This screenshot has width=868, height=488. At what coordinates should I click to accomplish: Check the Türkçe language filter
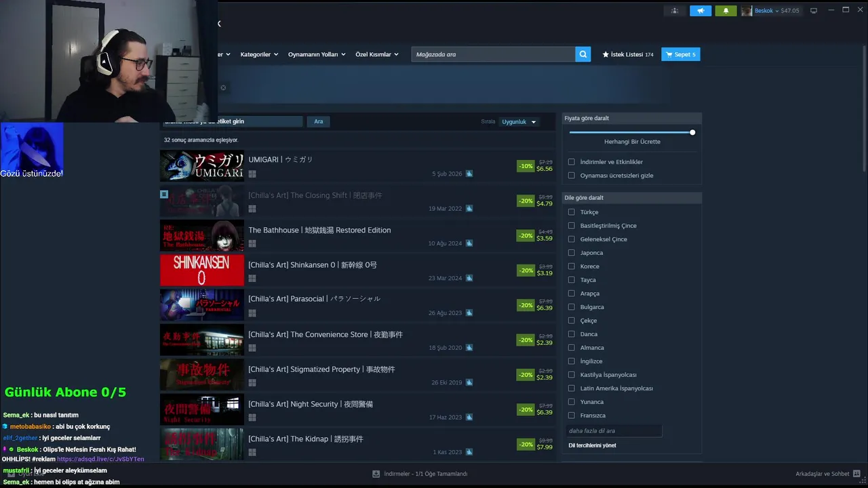[572, 212]
